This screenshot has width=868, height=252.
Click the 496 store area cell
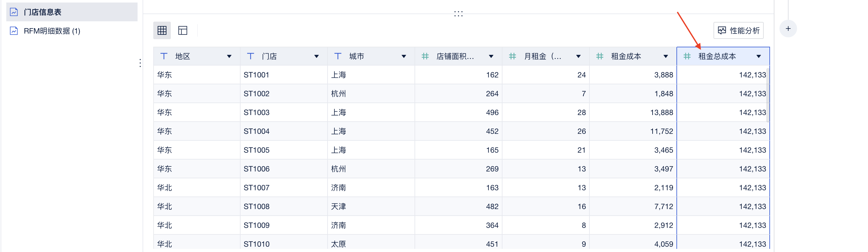458,113
